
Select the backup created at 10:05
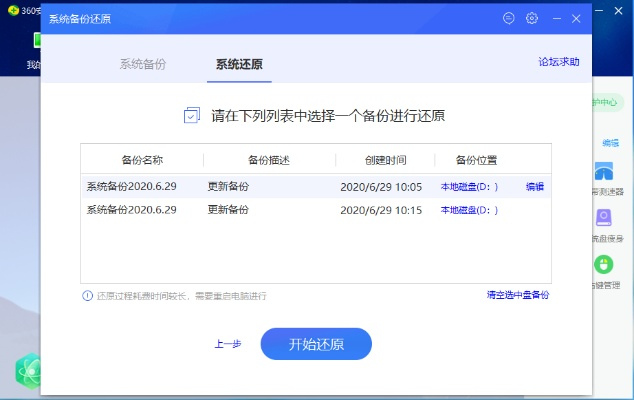300,187
